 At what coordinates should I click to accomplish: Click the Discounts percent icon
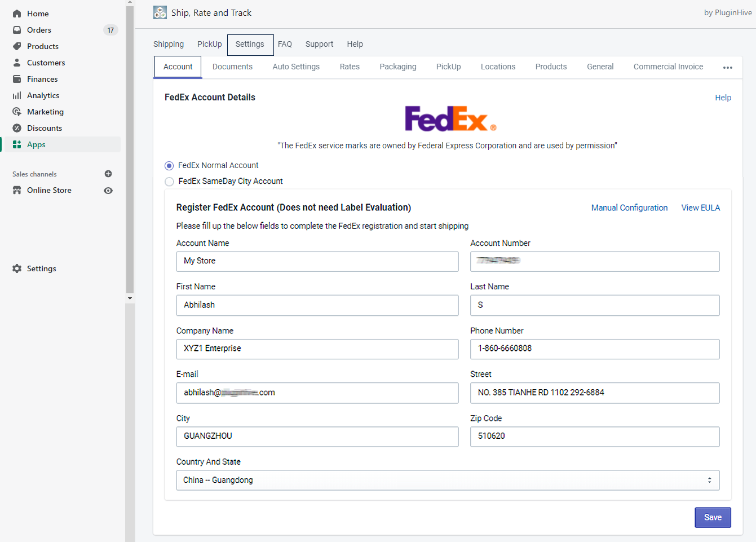17,128
